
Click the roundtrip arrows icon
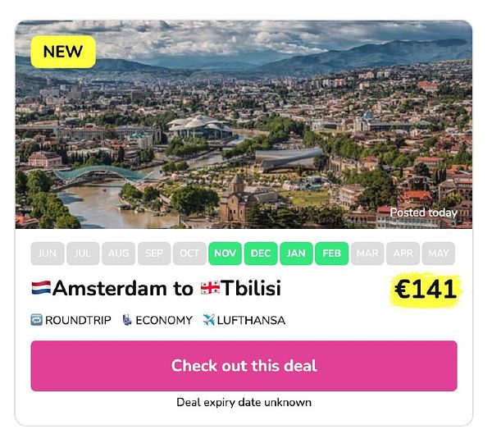36,320
